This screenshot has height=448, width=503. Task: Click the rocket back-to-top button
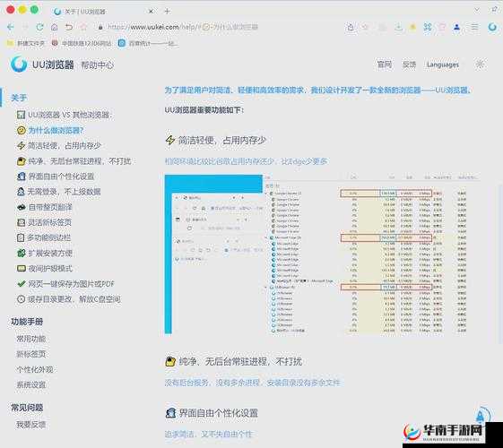pyautogui.click(x=481, y=416)
